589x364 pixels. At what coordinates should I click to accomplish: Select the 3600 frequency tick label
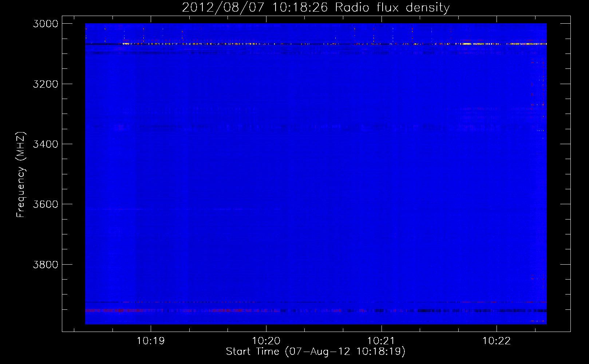click(46, 204)
